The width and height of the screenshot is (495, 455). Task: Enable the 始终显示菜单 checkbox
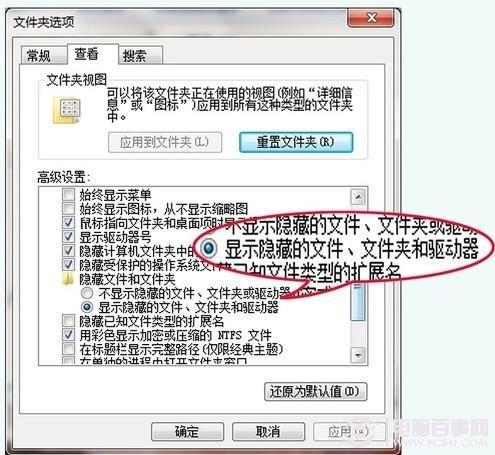(69, 195)
